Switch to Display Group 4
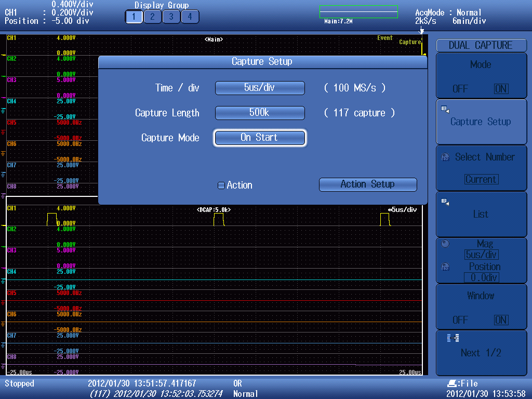This screenshot has height=399, width=532. click(190, 17)
